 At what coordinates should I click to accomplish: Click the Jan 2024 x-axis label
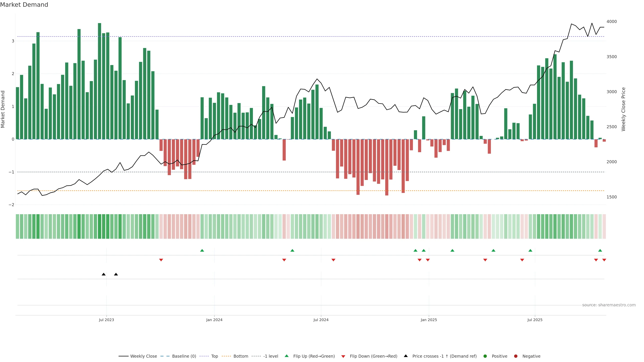[x=214, y=320]
